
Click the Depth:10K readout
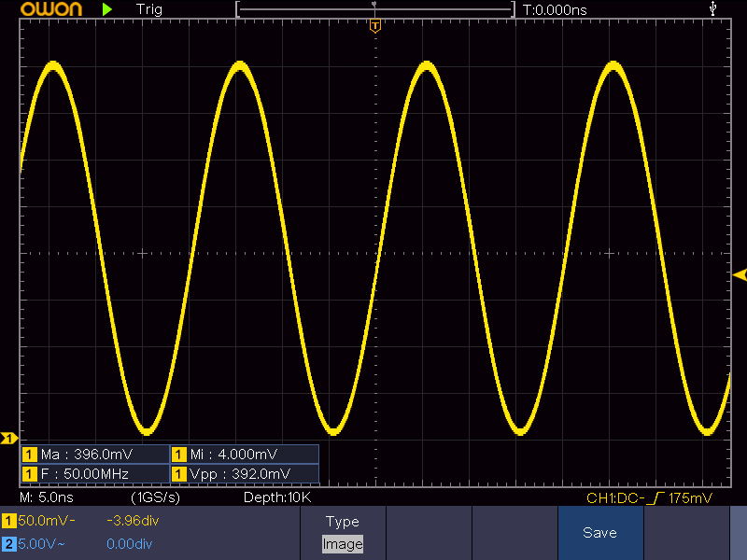277,497
